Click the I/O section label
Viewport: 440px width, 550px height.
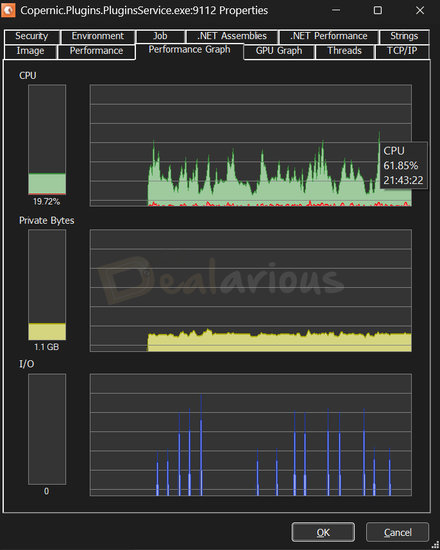(x=27, y=364)
